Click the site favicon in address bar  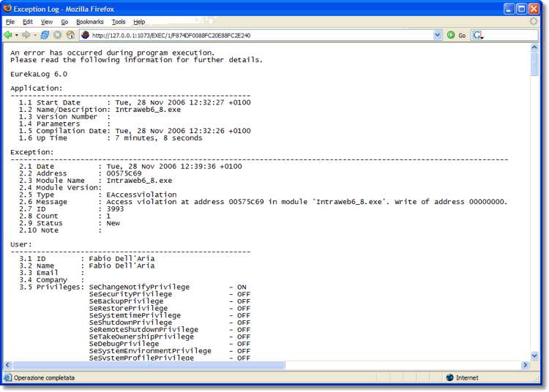coord(85,35)
